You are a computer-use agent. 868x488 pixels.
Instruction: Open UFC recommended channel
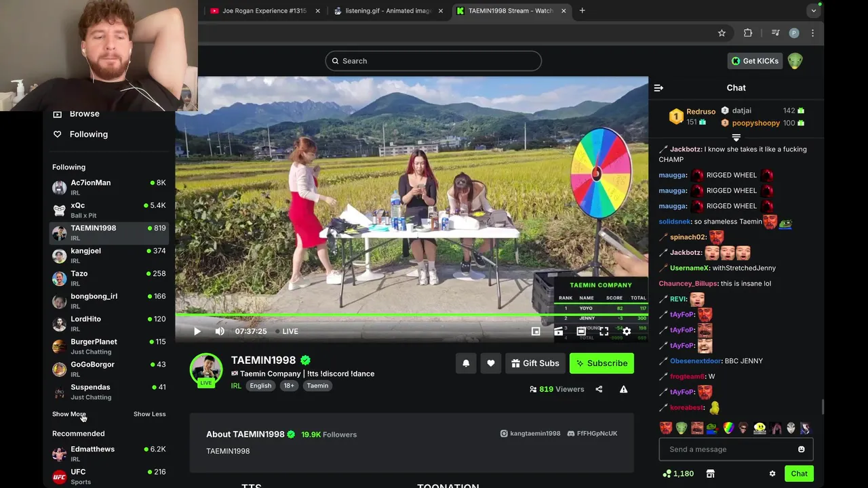108,476
